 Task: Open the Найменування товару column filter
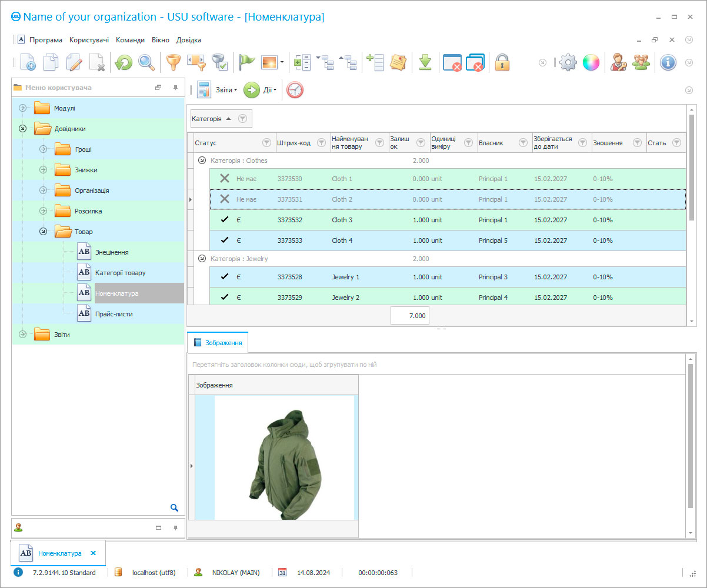point(379,143)
